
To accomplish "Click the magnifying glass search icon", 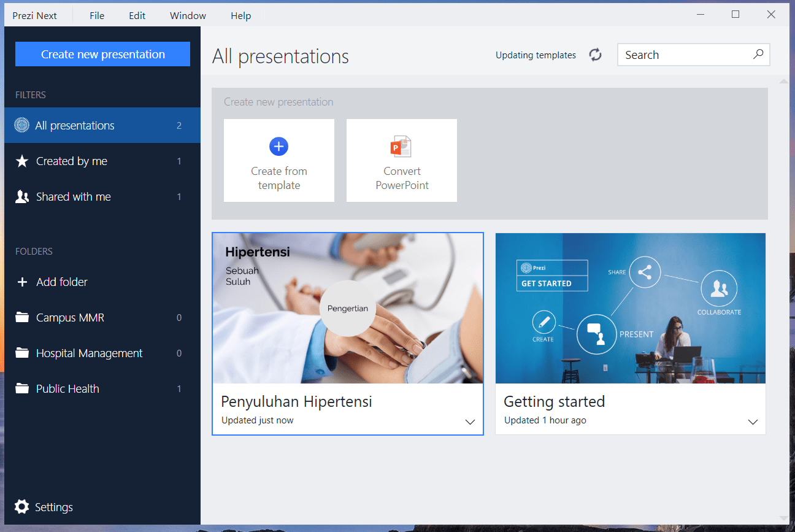I will click(758, 54).
